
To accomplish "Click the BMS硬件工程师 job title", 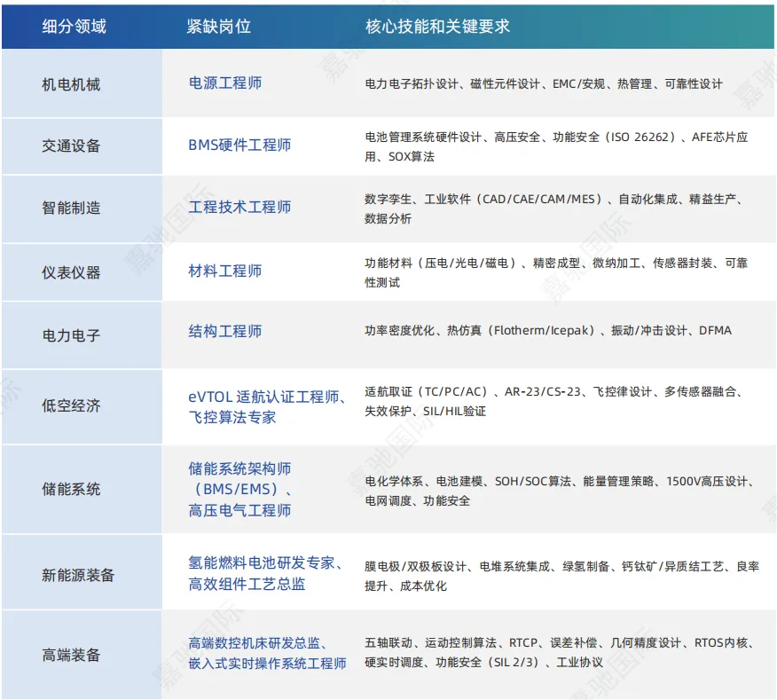I will [x=239, y=145].
